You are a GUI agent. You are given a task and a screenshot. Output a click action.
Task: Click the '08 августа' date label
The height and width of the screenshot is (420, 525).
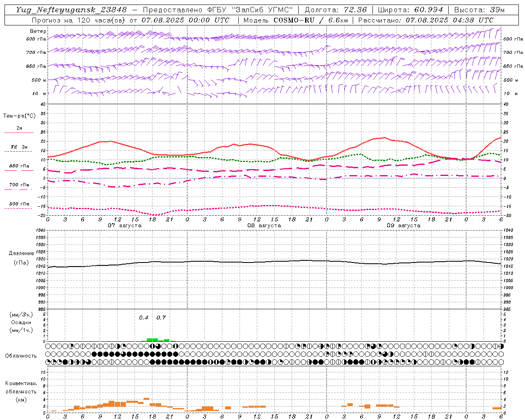click(x=264, y=226)
